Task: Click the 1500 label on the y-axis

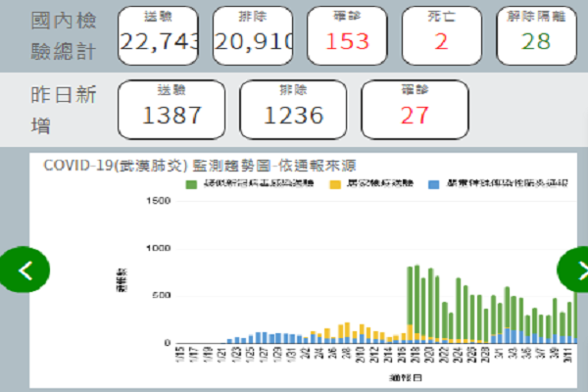Action: pyautogui.click(x=157, y=200)
